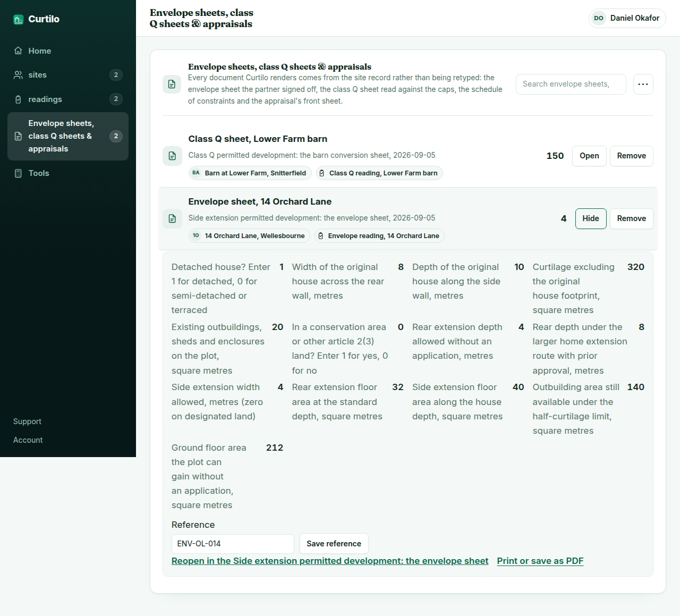Open the Account link
This screenshot has width=680, height=616.
(28, 440)
